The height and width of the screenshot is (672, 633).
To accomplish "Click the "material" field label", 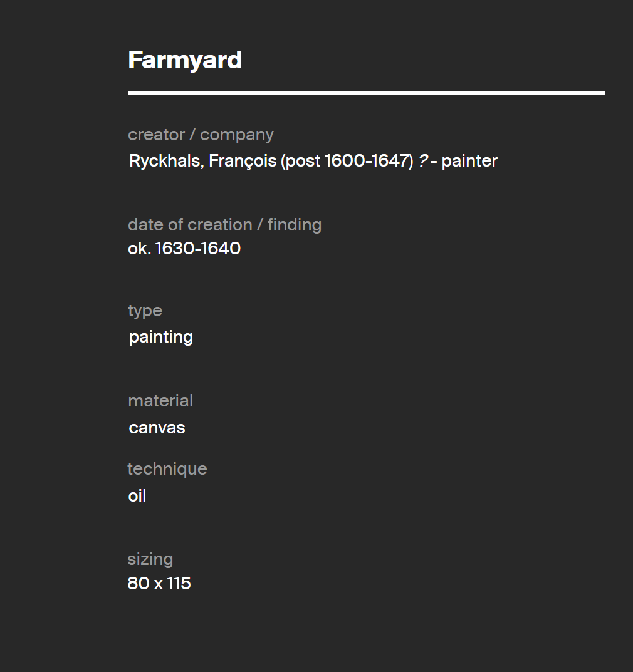I will click(160, 401).
